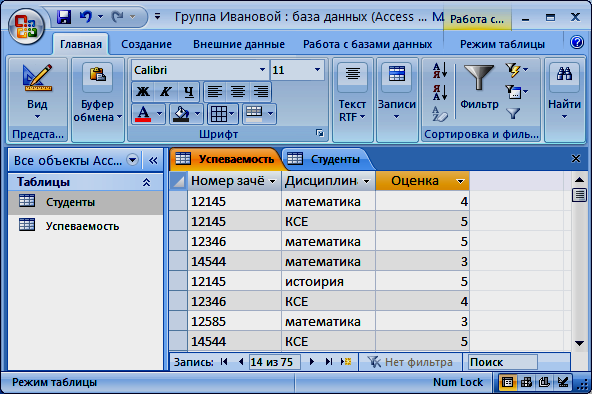Open the Буфер обмена clipboard group
The image size is (592, 394).
pos(97,93)
